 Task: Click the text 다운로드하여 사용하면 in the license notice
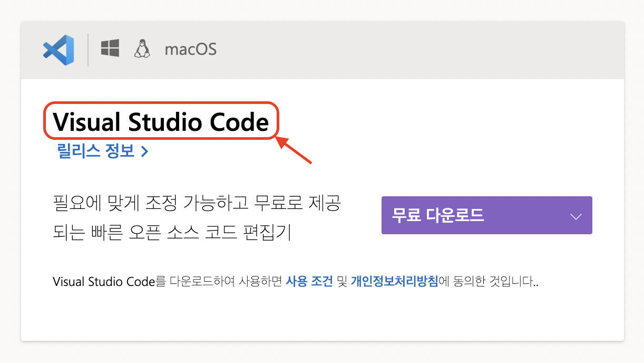[226, 282]
